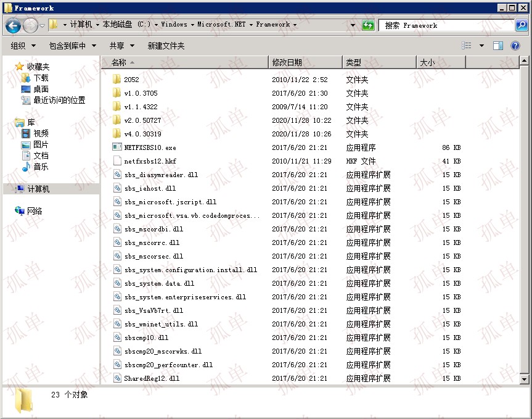Click the sbs_system.configuration.install.dll file name

[190, 270]
